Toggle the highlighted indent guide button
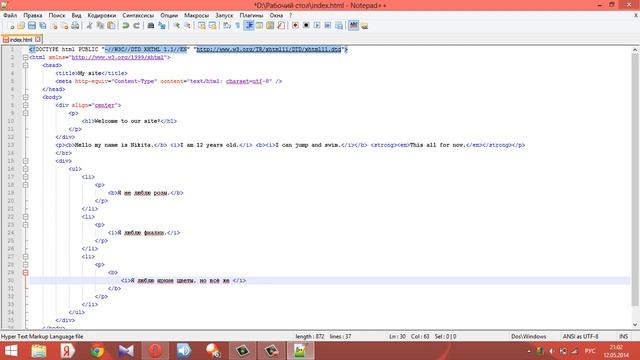Image resolution: width=640 pixels, height=360 pixels. coord(249,26)
